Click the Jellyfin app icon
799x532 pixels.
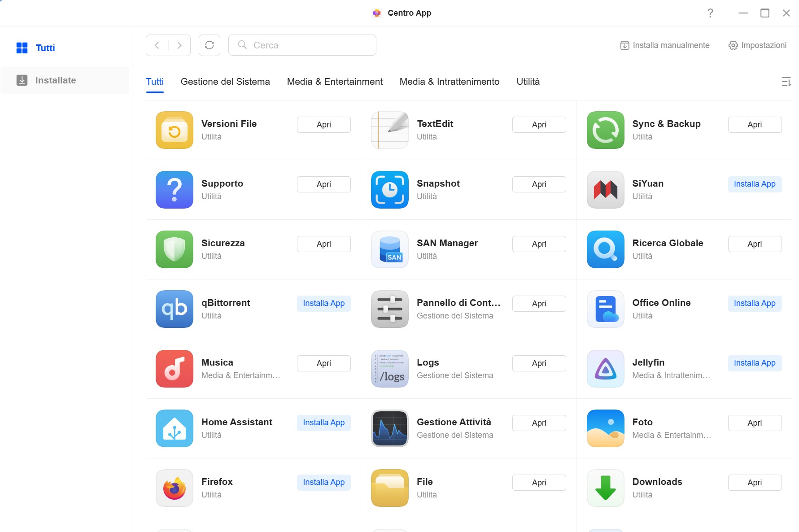(606, 369)
